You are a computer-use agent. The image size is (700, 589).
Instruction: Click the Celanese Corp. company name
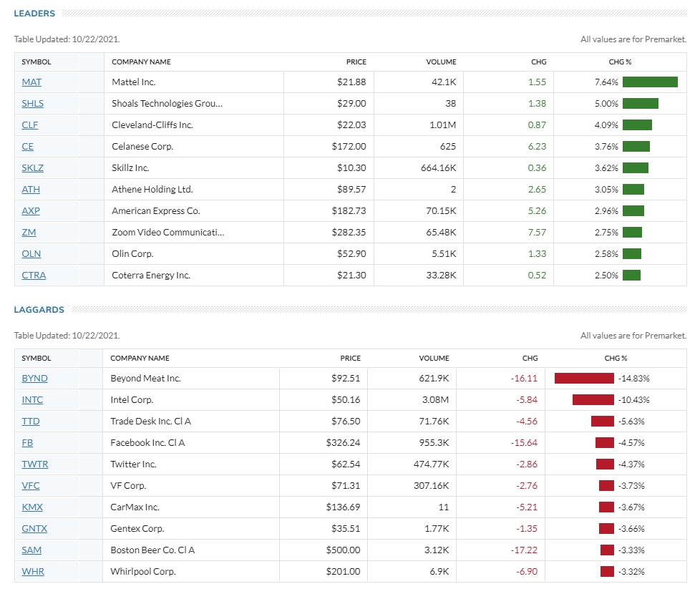click(x=142, y=147)
